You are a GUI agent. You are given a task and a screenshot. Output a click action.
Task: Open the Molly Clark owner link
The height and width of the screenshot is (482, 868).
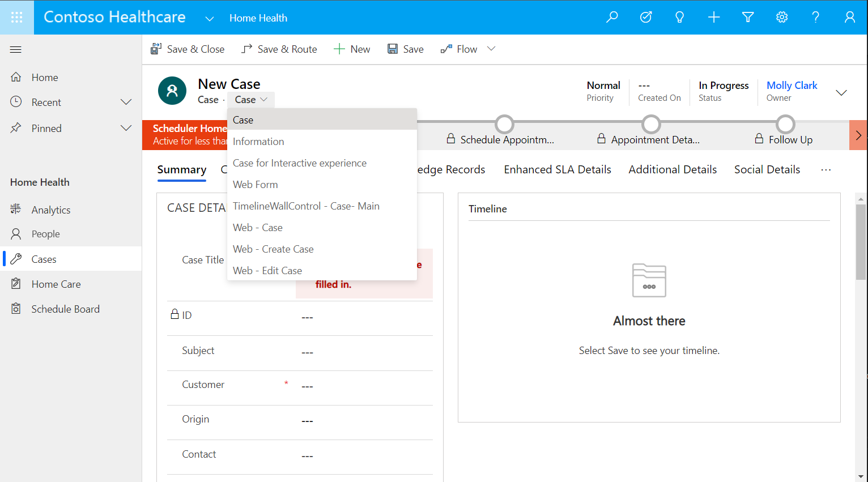coord(792,86)
